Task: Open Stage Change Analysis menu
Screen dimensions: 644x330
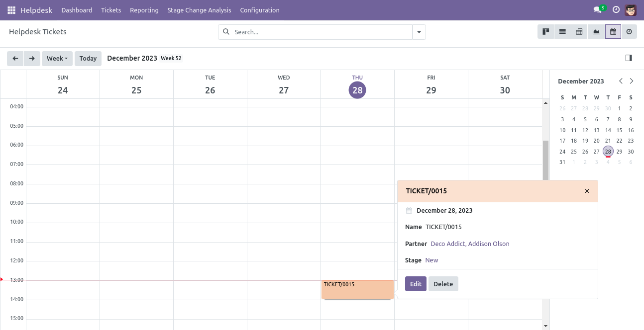Action: (199, 10)
